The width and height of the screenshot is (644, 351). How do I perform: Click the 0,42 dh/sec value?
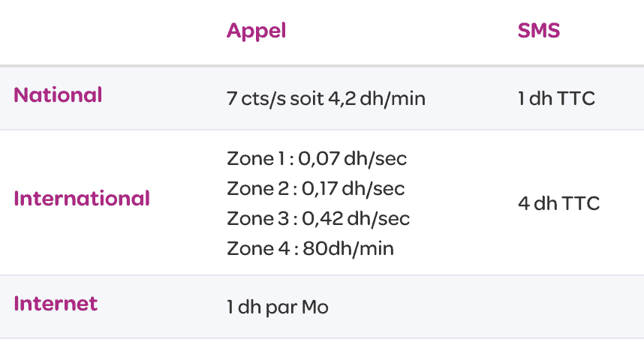coord(356,218)
